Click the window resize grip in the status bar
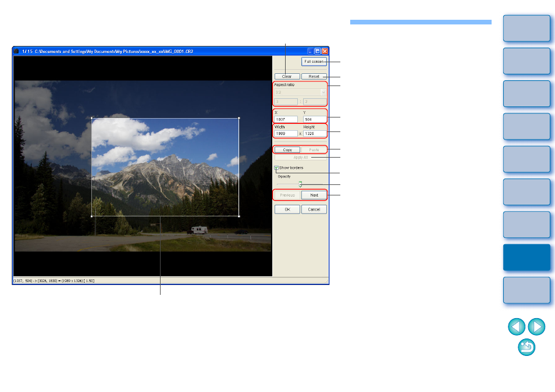555x392 pixels. coord(327,281)
